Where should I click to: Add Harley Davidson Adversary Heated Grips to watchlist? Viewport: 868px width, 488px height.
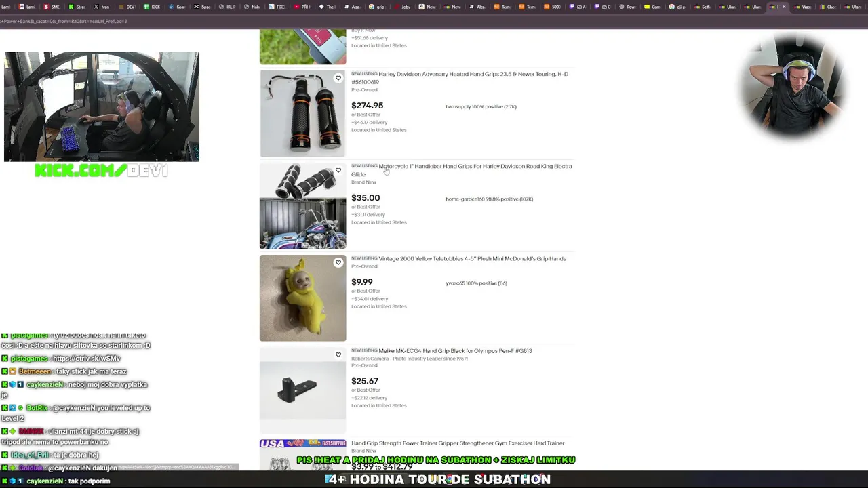[338, 78]
